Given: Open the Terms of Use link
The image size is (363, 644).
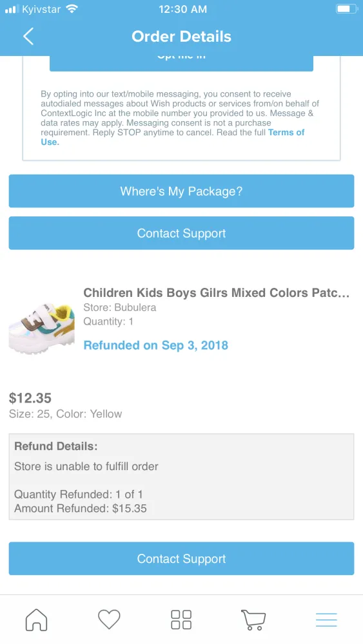Looking at the screenshot, I should [x=173, y=137].
